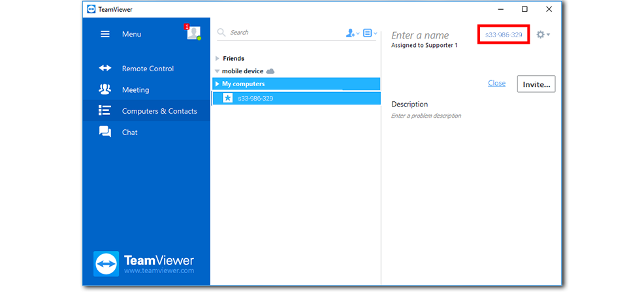This screenshot has height=294, width=644.
Task: Select the Remote Control menu item
Action: [146, 69]
